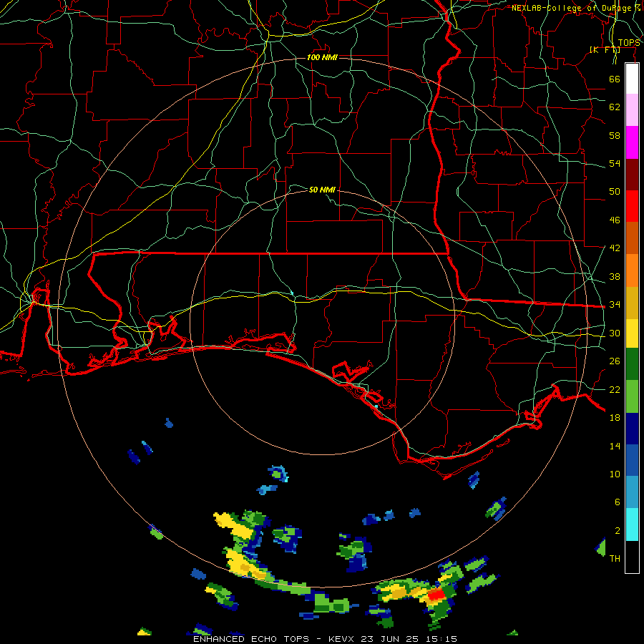
Task: Click the "6" legend value
Action: [x=618, y=502]
